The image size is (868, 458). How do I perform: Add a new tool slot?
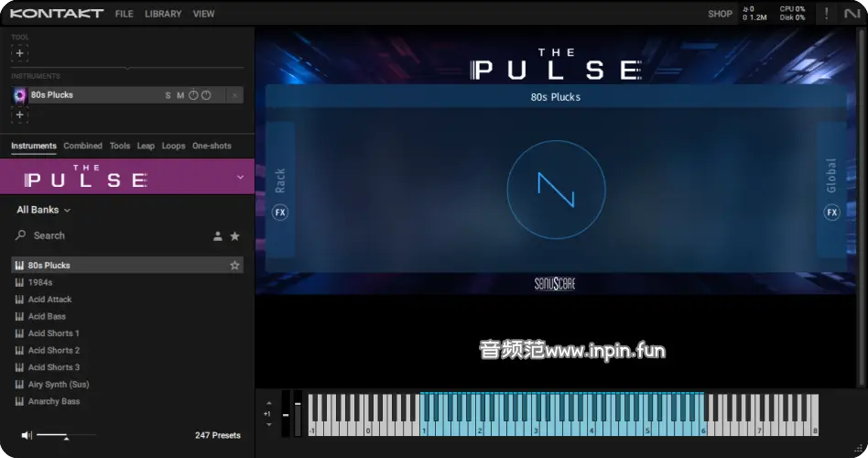pyautogui.click(x=19, y=53)
